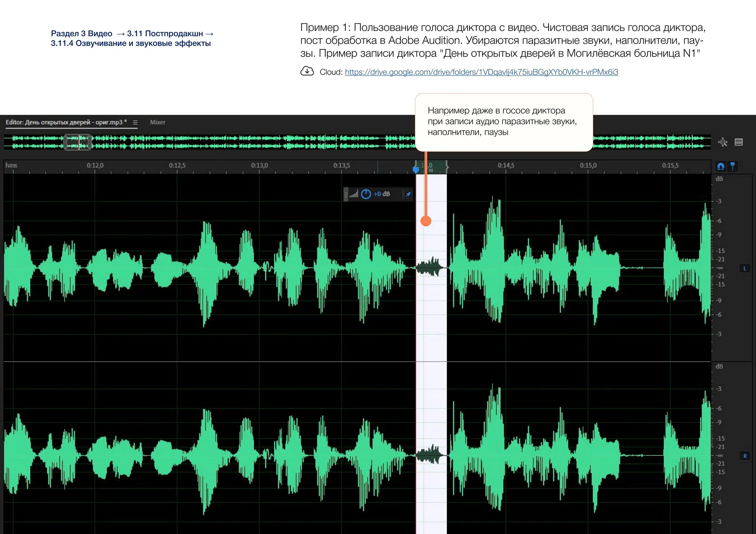The width and height of the screenshot is (756, 534).
Task: Toggle the left channel L button
Action: coord(745,269)
